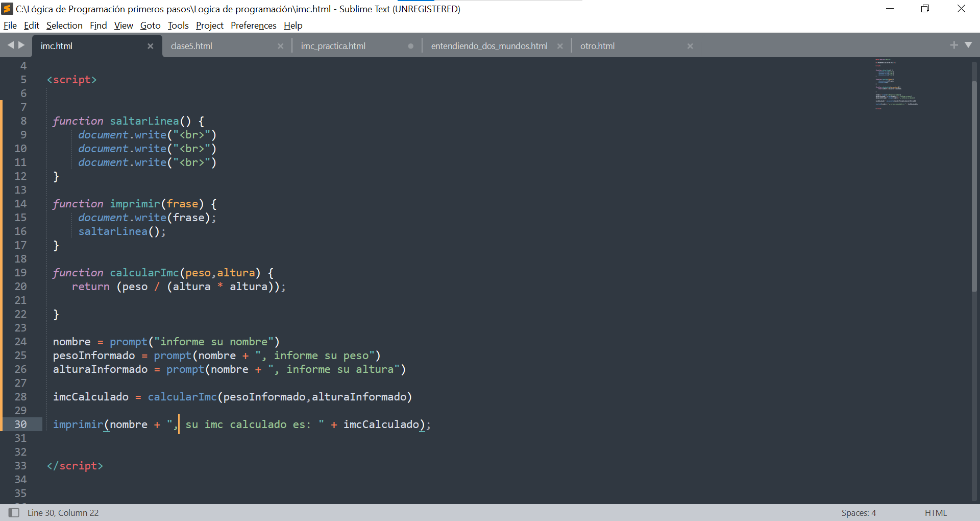This screenshot has width=980, height=521.
Task: Close the otro.html tab
Action: pyautogui.click(x=690, y=46)
